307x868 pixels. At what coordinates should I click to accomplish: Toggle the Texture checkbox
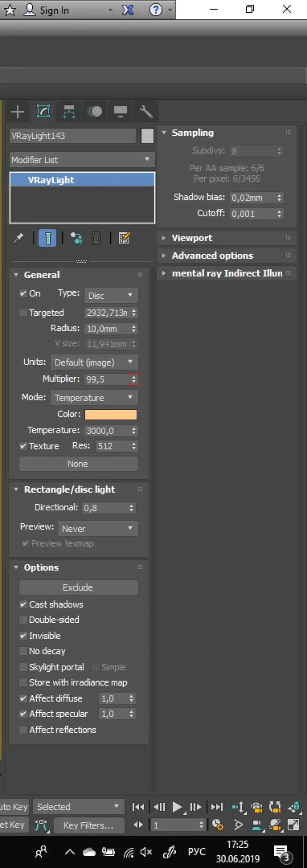23,446
